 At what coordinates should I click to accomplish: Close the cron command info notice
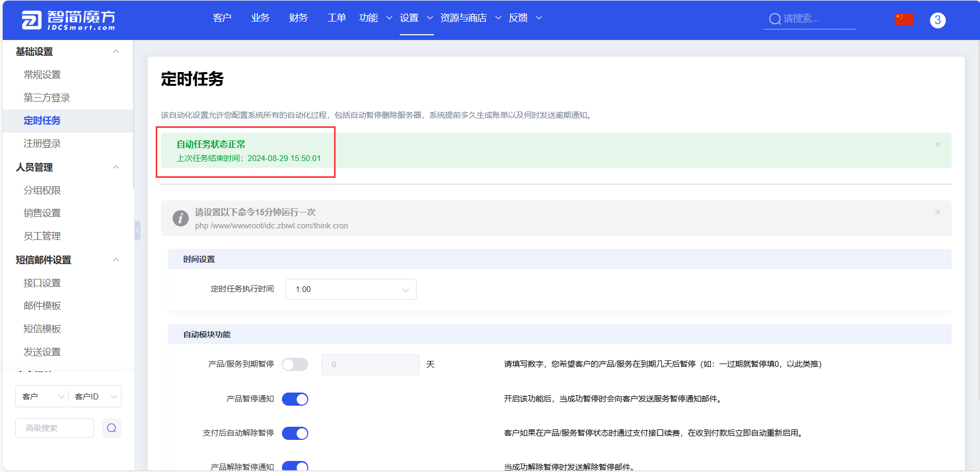click(x=937, y=212)
